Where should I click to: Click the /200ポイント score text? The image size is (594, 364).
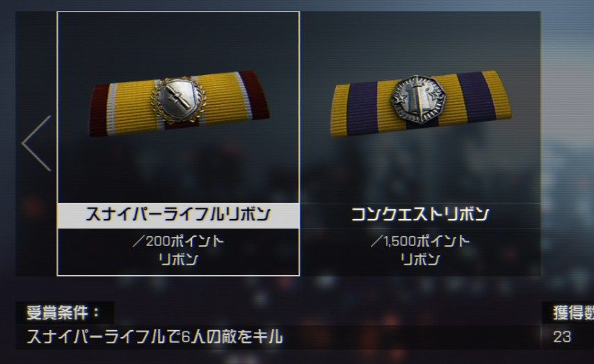point(178,241)
